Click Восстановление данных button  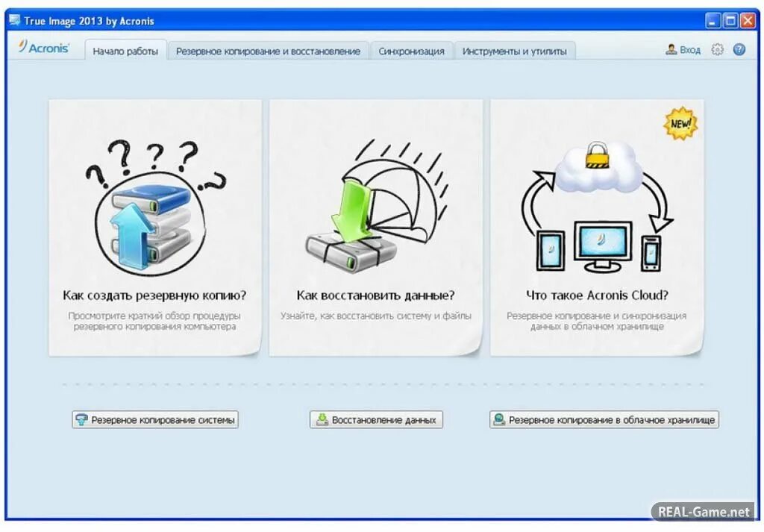[376, 419]
